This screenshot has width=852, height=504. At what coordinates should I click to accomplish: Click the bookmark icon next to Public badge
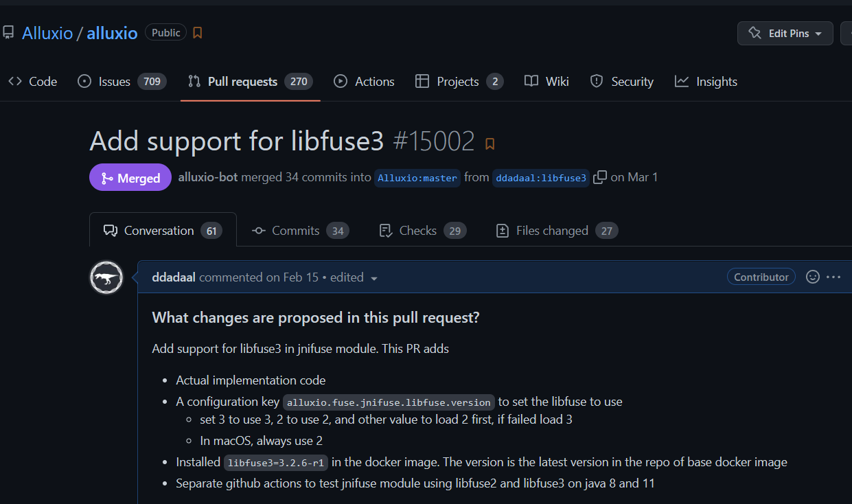(198, 33)
